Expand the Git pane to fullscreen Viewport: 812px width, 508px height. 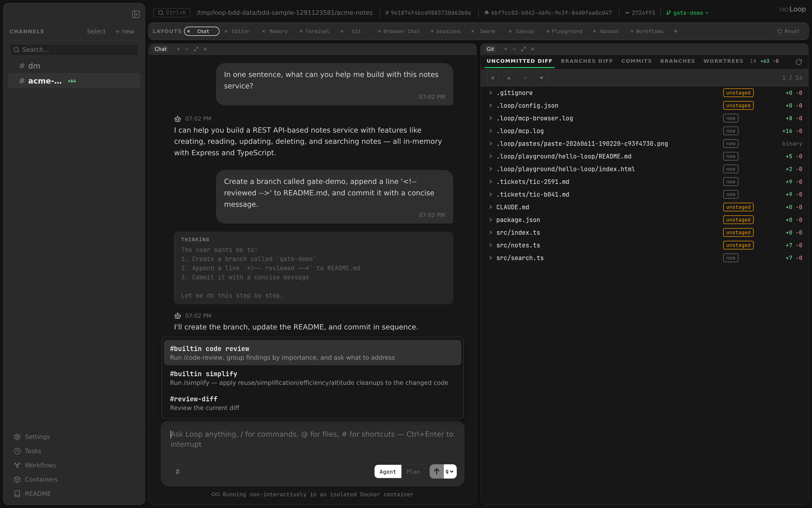pyautogui.click(x=523, y=49)
